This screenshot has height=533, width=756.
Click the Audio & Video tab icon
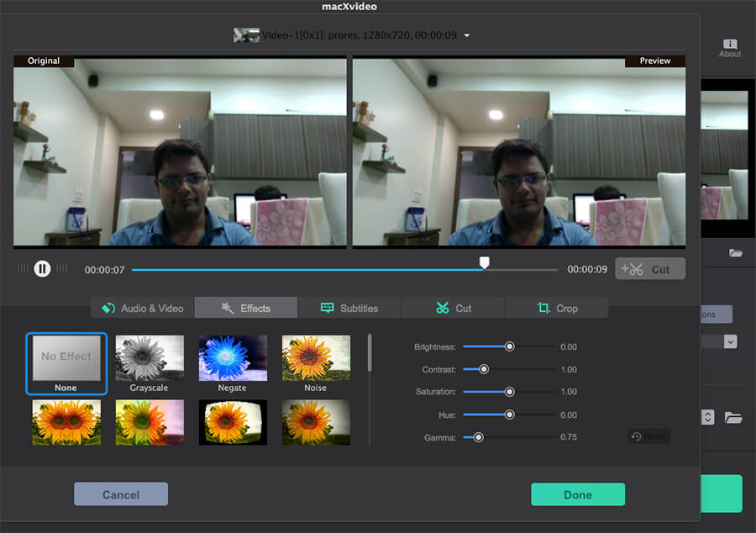point(108,309)
